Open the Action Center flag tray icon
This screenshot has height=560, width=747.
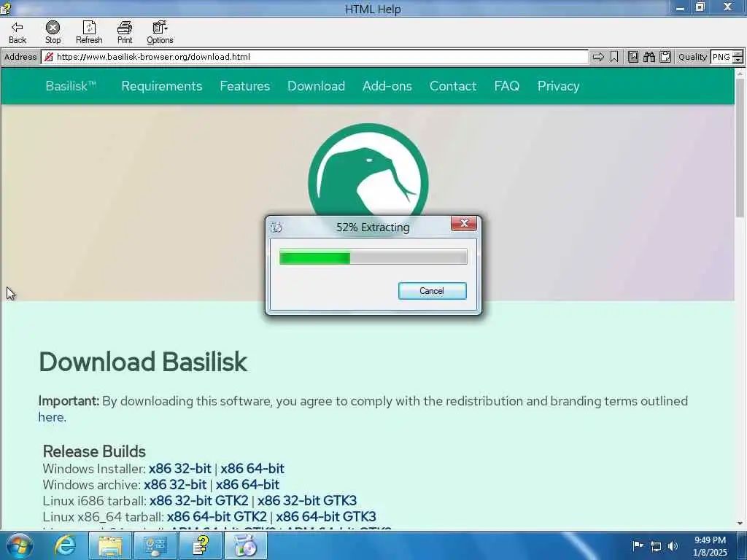[638, 545]
